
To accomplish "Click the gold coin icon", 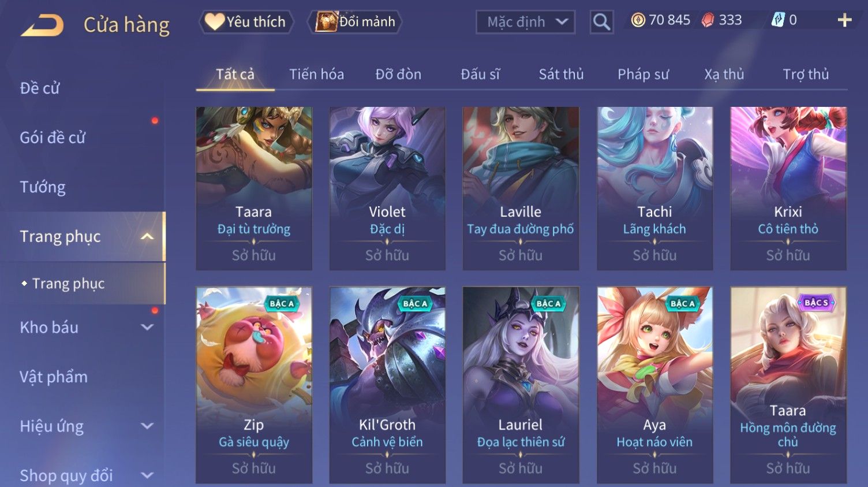I will [x=638, y=20].
